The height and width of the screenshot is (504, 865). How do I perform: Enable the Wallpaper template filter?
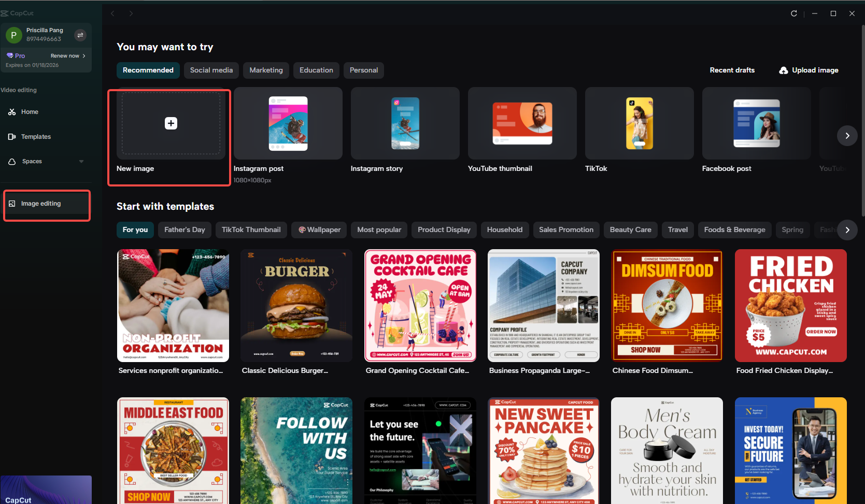(319, 229)
